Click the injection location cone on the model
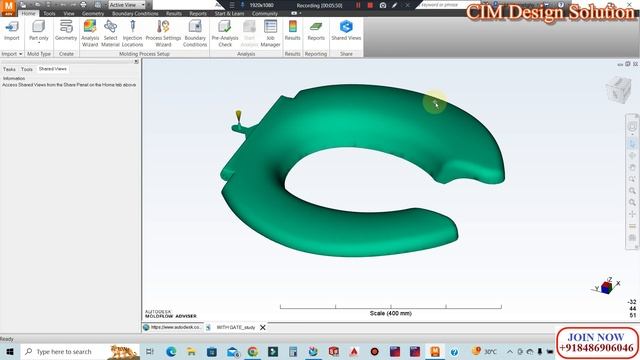This screenshot has height=360, width=640. pyautogui.click(x=238, y=116)
